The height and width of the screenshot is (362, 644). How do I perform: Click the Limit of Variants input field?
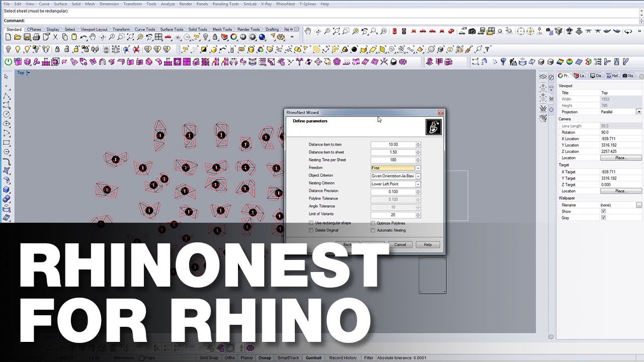coord(393,215)
